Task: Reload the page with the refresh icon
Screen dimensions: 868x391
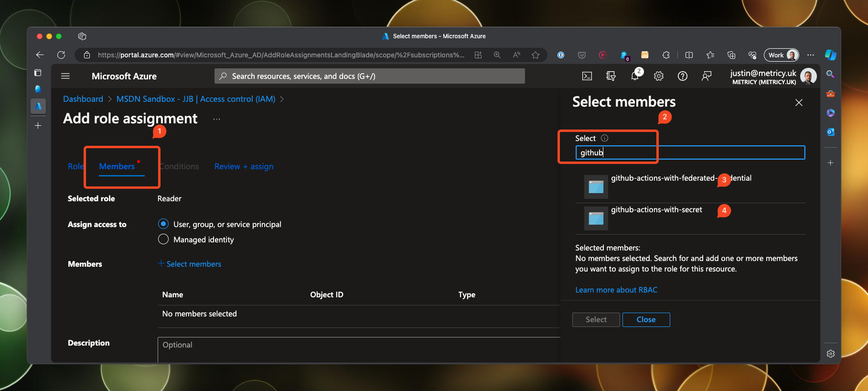Action: pos(61,55)
